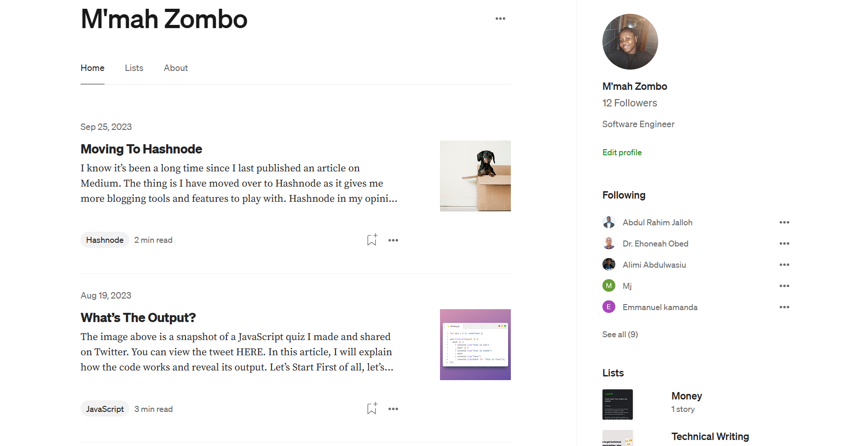Click more options beside Alimi Abdulwasiu
This screenshot has height=446, width=868.
point(784,265)
